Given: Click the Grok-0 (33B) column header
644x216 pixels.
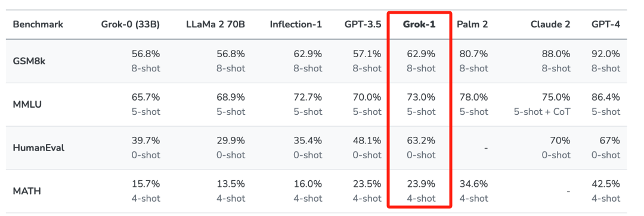Looking at the screenshot, I should tap(131, 24).
